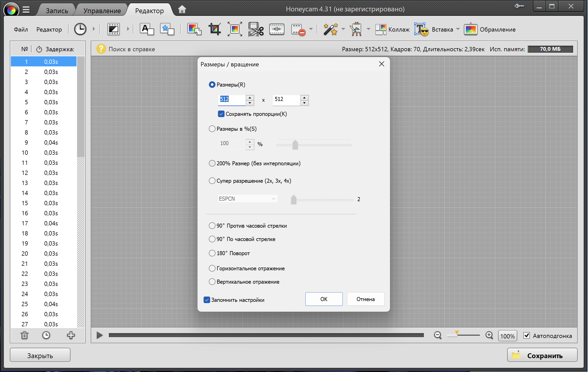Open the canvas fit tool
Viewport: 588px width, 372px height.
pyautogui.click(x=235, y=29)
